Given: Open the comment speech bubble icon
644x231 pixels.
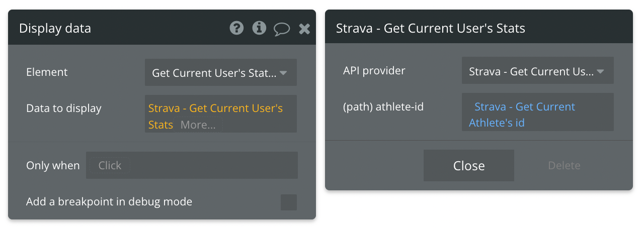Looking at the screenshot, I should click(281, 29).
